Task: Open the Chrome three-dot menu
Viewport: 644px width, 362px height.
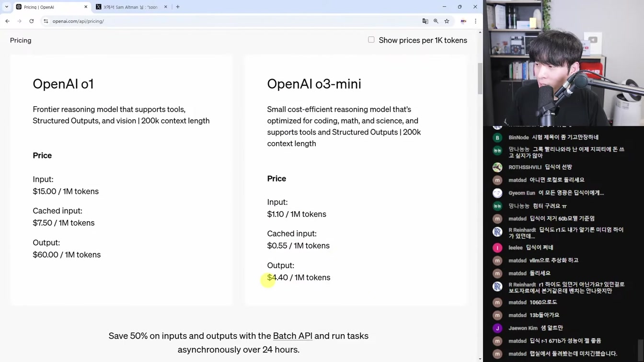Action: 475,21
